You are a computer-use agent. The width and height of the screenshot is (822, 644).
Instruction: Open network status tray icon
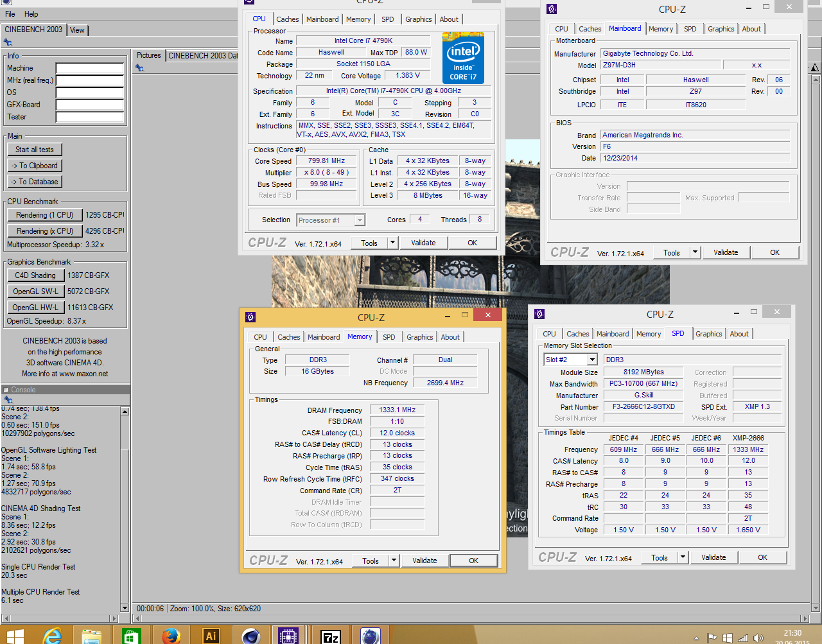tap(743, 638)
